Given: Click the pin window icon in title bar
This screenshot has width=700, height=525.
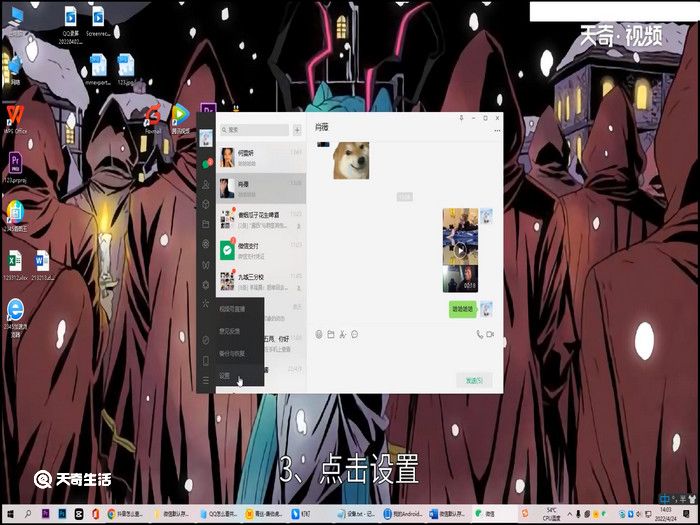Looking at the screenshot, I should click(x=462, y=118).
